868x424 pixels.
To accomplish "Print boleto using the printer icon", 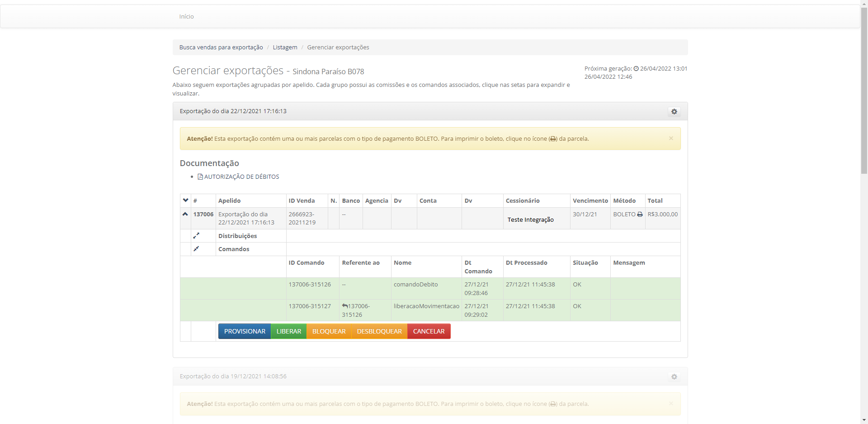I will point(640,214).
